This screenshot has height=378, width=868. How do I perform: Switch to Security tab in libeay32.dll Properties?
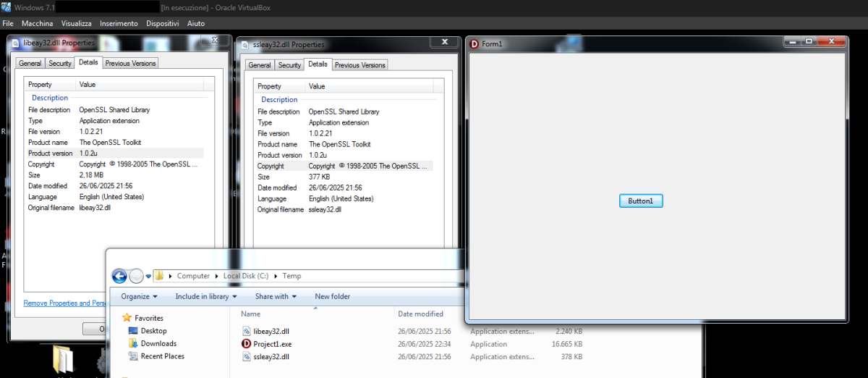click(x=59, y=63)
